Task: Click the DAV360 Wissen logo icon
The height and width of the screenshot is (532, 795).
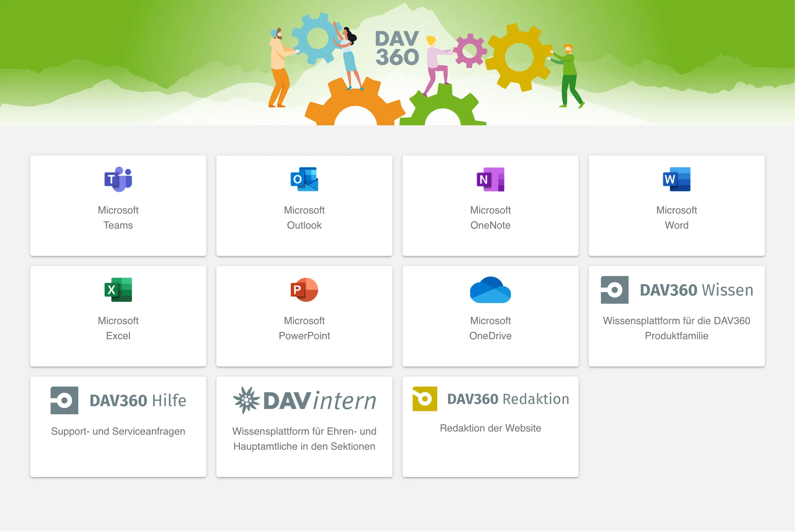Action: tap(614, 290)
